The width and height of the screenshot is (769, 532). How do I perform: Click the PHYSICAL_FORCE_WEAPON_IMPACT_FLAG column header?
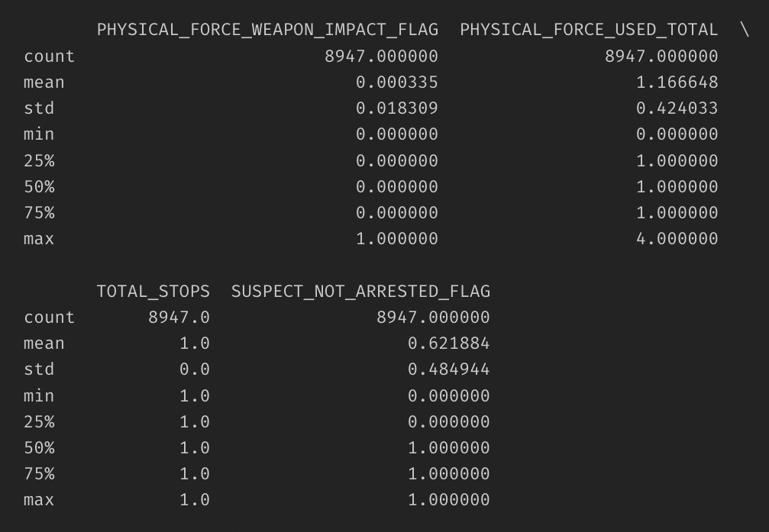coord(267,30)
